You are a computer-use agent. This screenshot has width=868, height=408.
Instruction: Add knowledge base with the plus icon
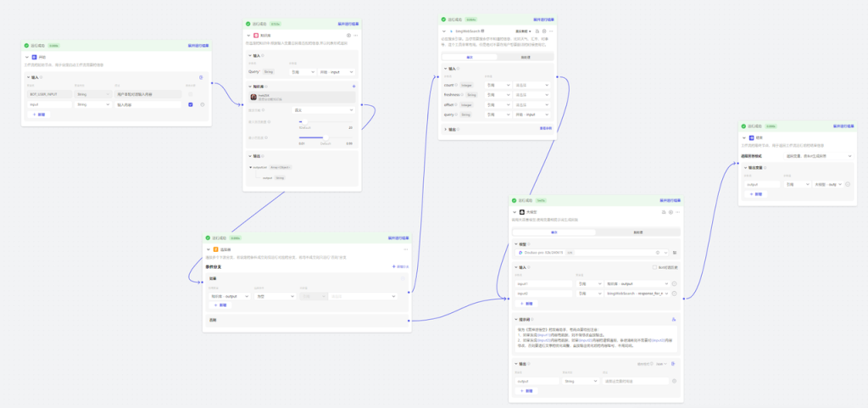(353, 87)
